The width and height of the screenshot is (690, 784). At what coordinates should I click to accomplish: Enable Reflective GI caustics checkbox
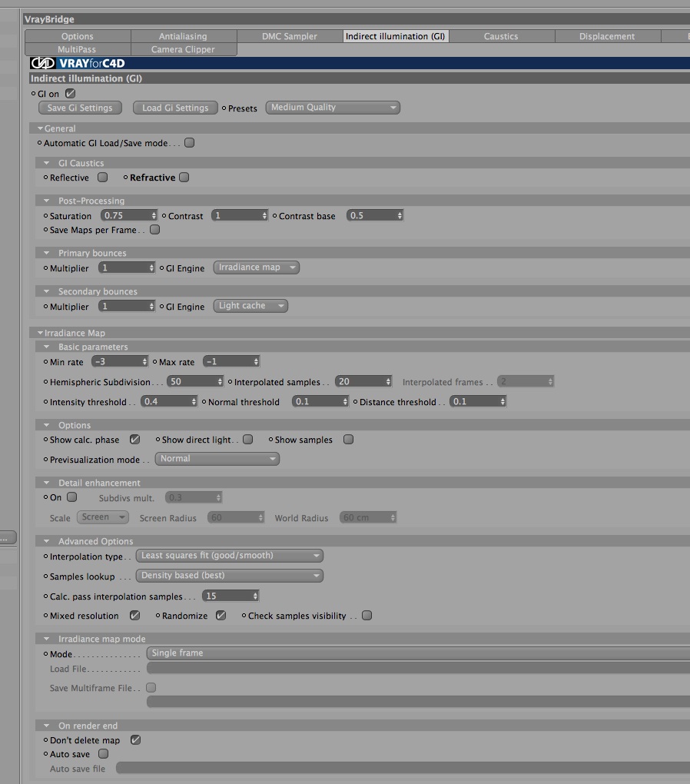pyautogui.click(x=102, y=178)
